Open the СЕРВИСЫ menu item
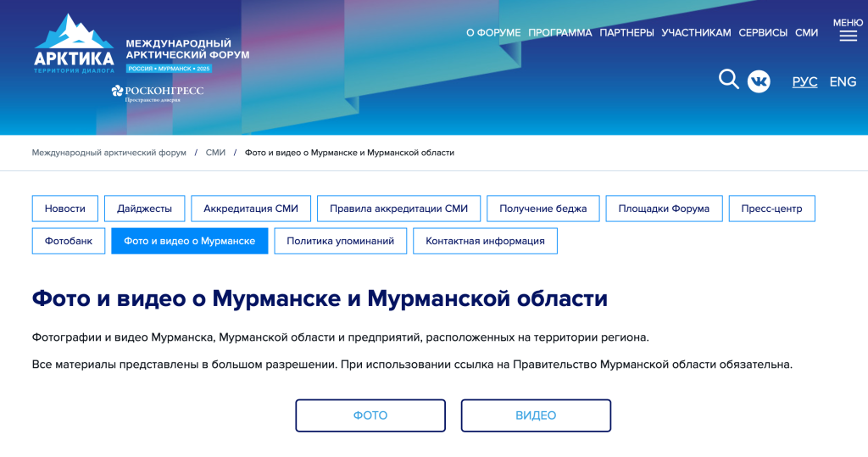 pos(763,33)
